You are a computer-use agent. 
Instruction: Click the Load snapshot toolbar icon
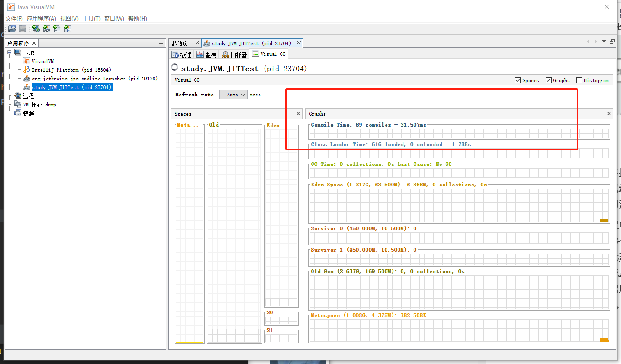(x=12, y=29)
